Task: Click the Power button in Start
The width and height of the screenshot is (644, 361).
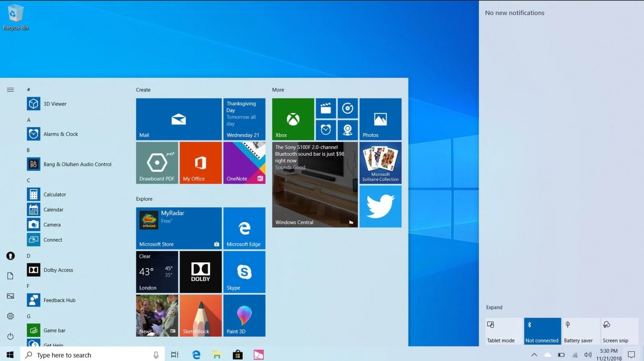Action: tap(10, 336)
